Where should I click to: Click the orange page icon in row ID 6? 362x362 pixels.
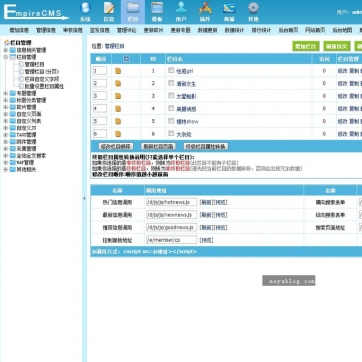click(x=118, y=134)
